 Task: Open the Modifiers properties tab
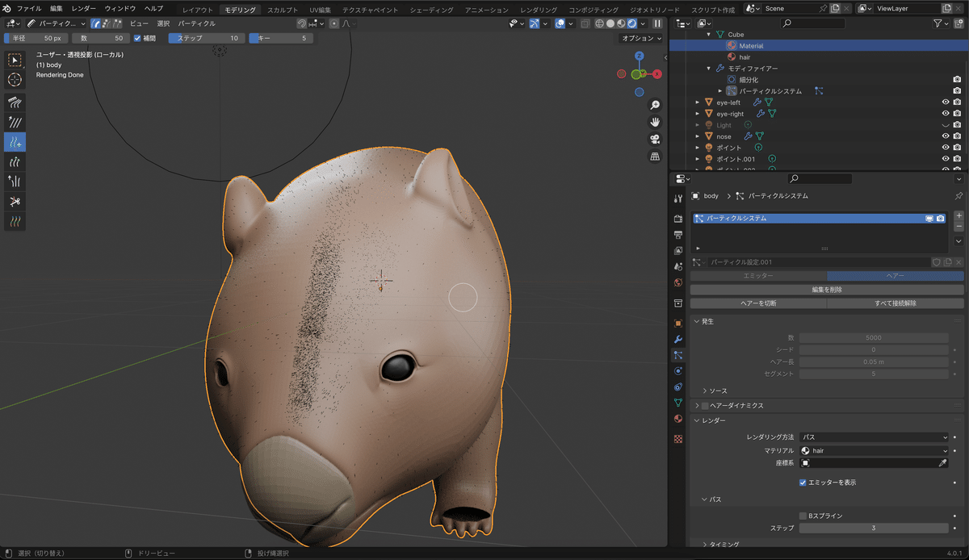click(678, 339)
